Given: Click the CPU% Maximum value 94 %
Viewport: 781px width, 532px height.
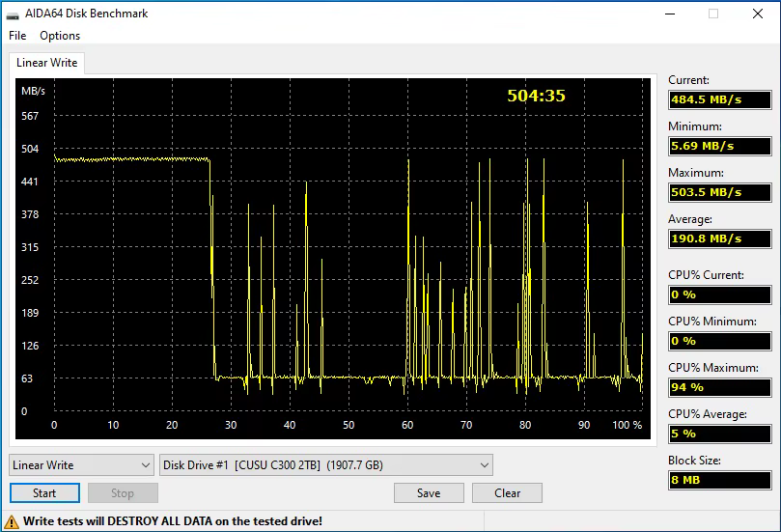Looking at the screenshot, I should tap(720, 387).
